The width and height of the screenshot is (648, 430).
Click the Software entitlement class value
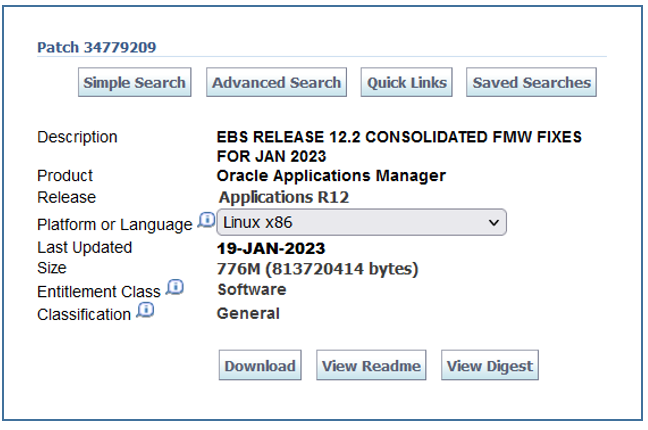[251, 290]
